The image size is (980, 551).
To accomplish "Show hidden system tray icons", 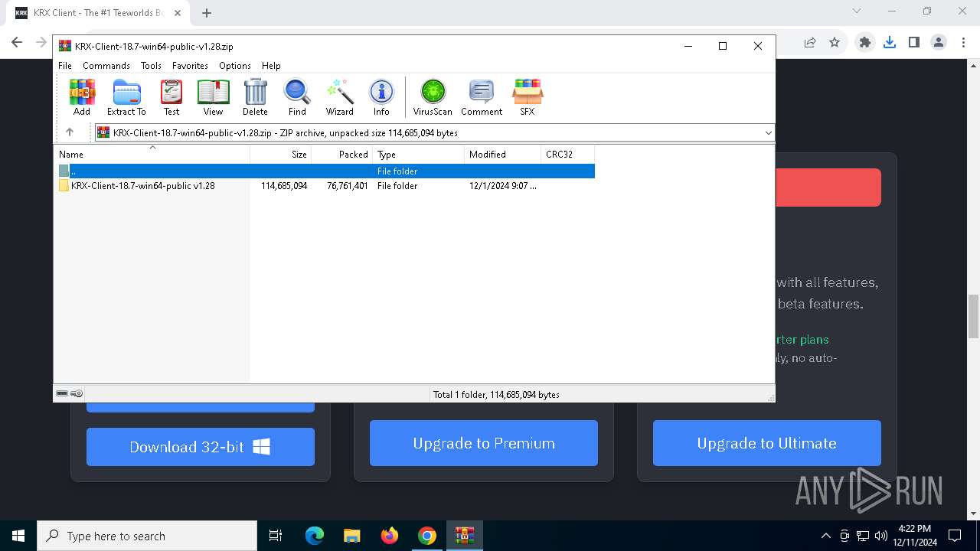I will (825, 536).
